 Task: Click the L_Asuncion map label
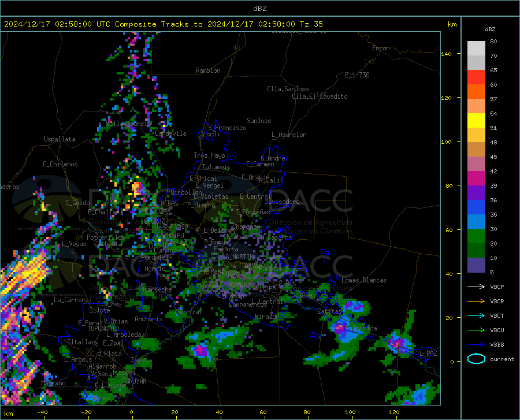pyautogui.click(x=289, y=135)
